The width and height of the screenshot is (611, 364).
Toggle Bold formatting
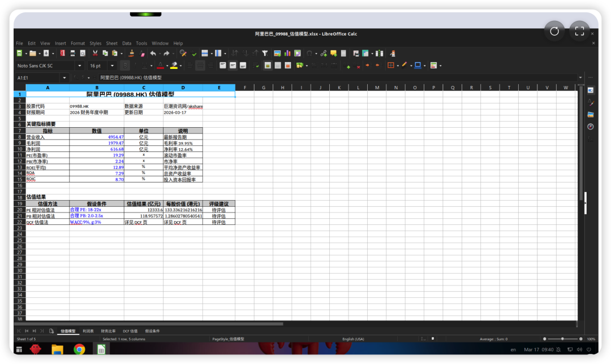click(x=125, y=66)
